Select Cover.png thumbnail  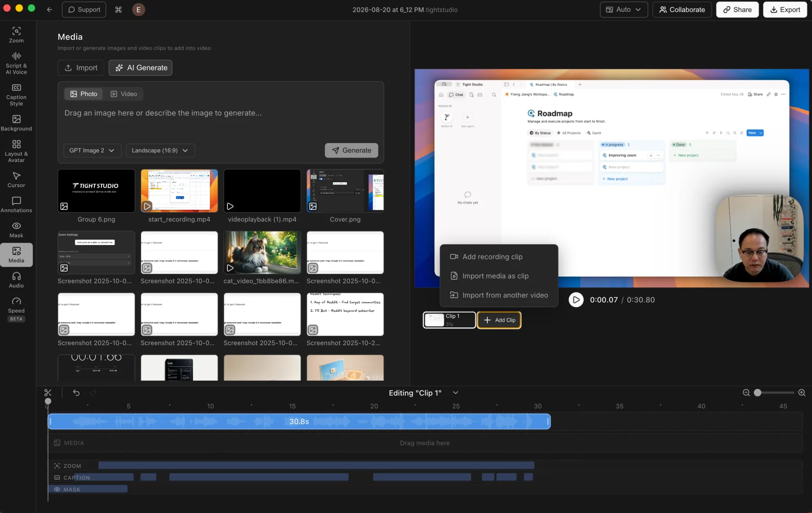345,191
